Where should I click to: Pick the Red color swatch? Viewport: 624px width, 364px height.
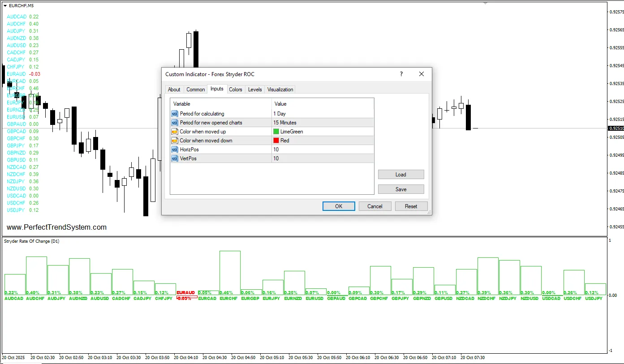[x=276, y=141]
